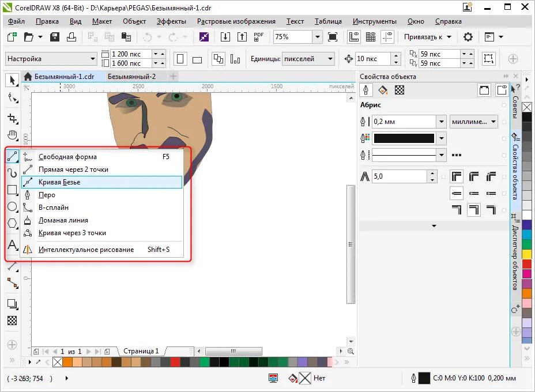Open the outline color dropdown
535x392 pixels.
(441, 138)
